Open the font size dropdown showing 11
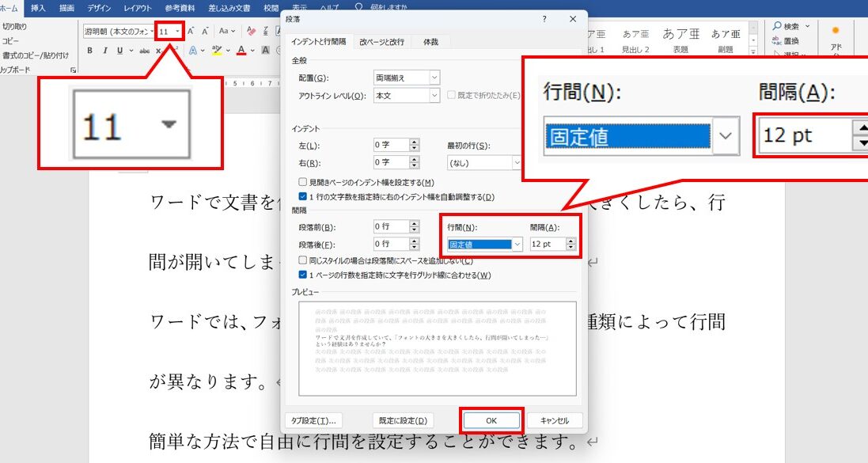This screenshot has height=463, width=868. (177, 32)
